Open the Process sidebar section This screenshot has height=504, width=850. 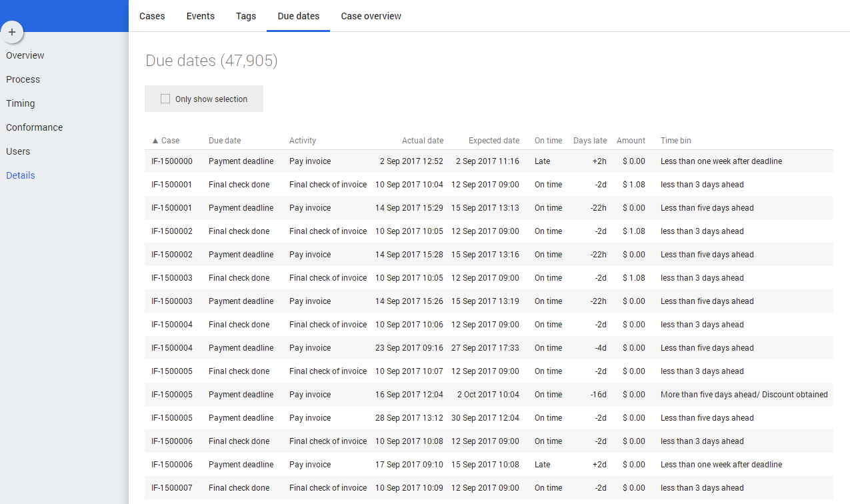pyautogui.click(x=23, y=79)
